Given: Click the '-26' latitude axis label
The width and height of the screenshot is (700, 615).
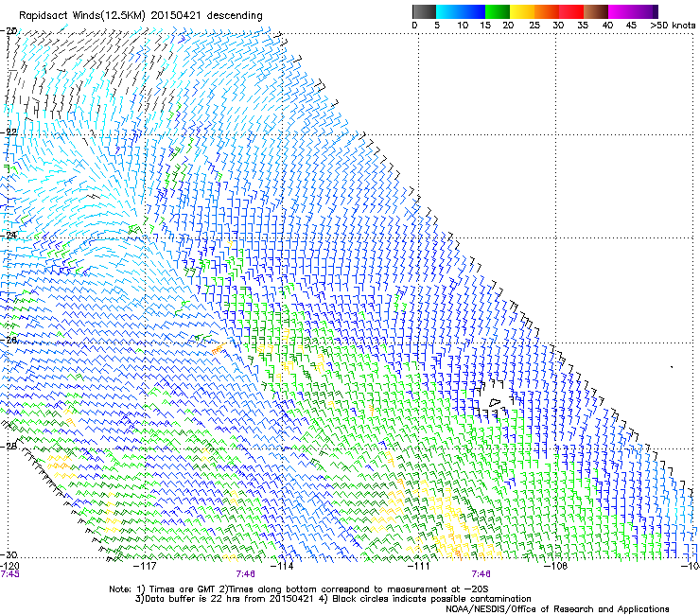Looking at the screenshot, I should coord(9,341).
